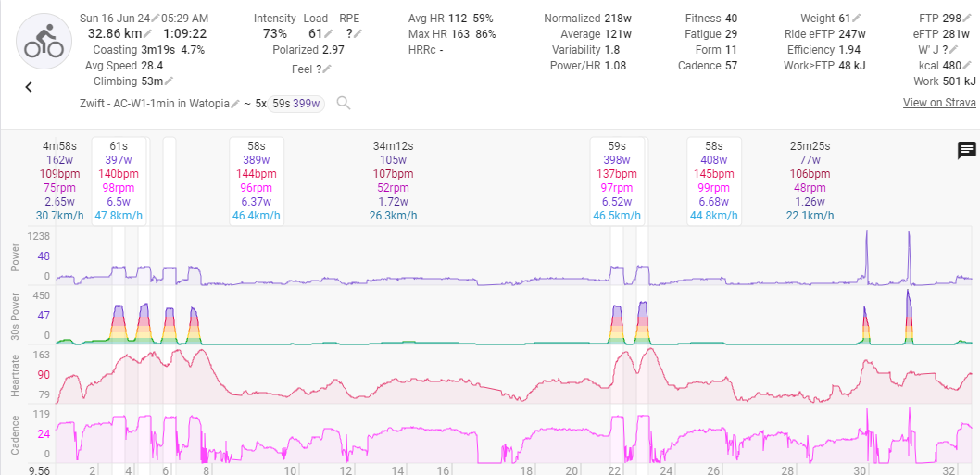Set Feel using its pencil icon

click(327, 69)
